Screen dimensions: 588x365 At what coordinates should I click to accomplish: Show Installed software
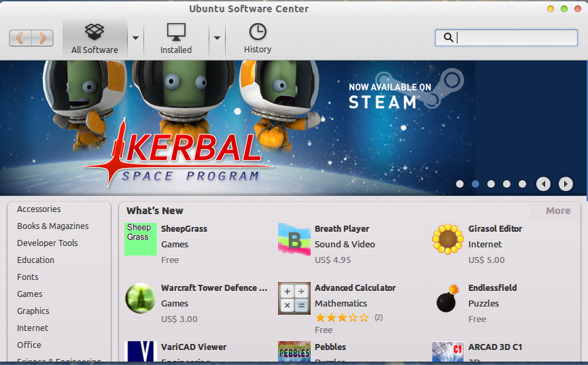tap(176, 39)
